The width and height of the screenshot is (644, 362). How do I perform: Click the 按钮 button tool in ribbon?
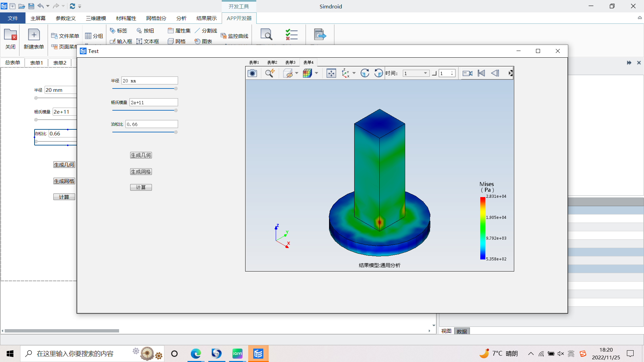(x=145, y=31)
